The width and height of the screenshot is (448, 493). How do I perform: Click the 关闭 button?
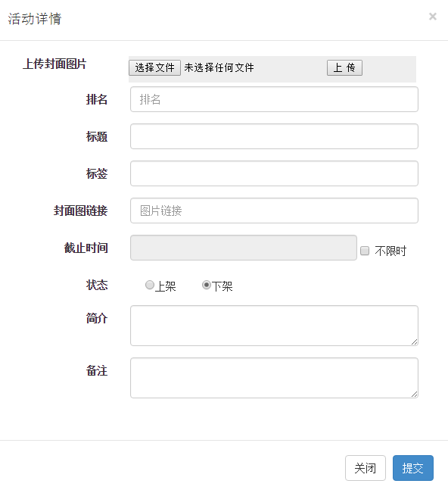[x=366, y=468]
